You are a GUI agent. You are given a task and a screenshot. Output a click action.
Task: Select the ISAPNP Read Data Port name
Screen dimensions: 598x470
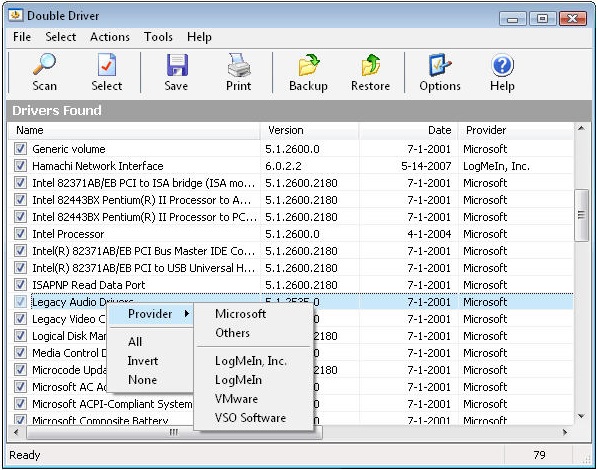coord(88,285)
